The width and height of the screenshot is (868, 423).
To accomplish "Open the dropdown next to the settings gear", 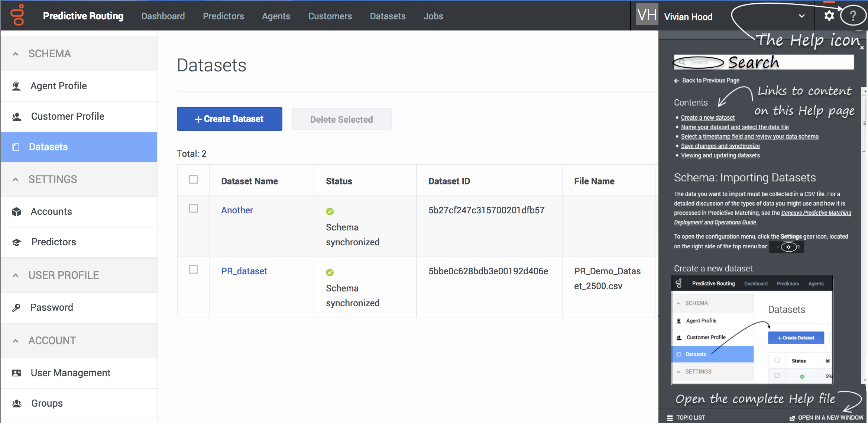I will click(801, 16).
